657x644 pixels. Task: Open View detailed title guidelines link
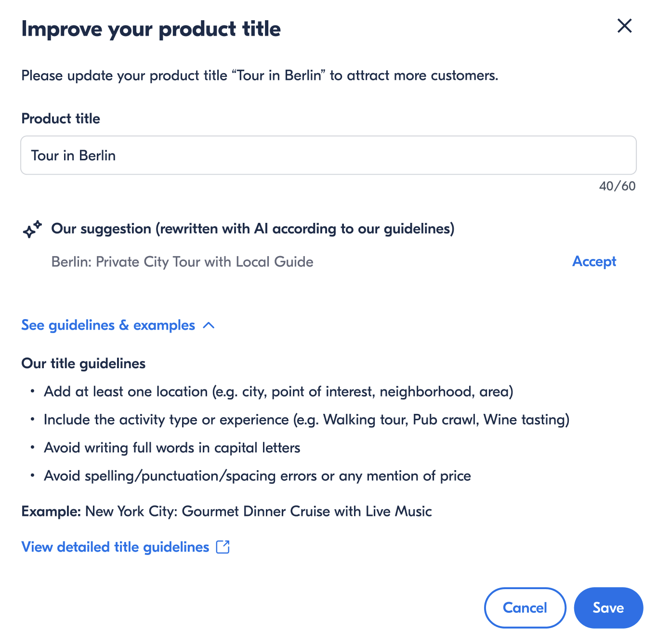[116, 547]
